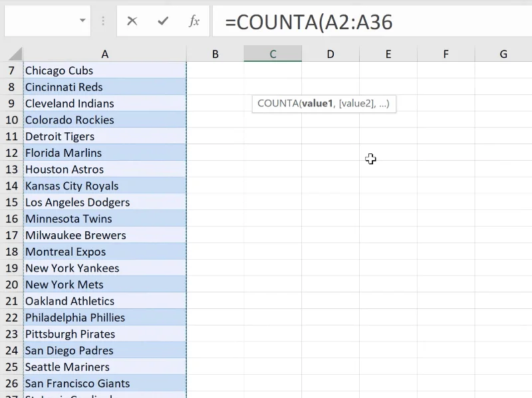Click the [value2] argument in tooltip
Image resolution: width=532 pixels, height=398 pixels.
pos(357,104)
